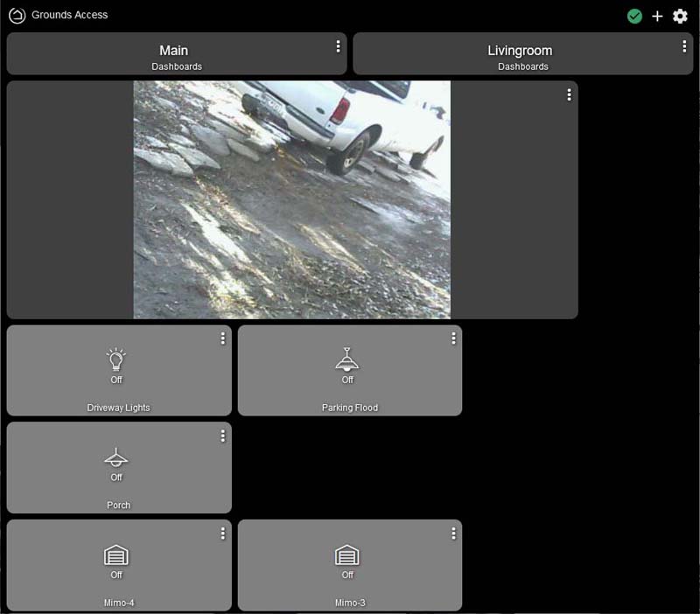The height and width of the screenshot is (614, 700).
Task: Click the Driveway Lights label
Action: click(118, 408)
